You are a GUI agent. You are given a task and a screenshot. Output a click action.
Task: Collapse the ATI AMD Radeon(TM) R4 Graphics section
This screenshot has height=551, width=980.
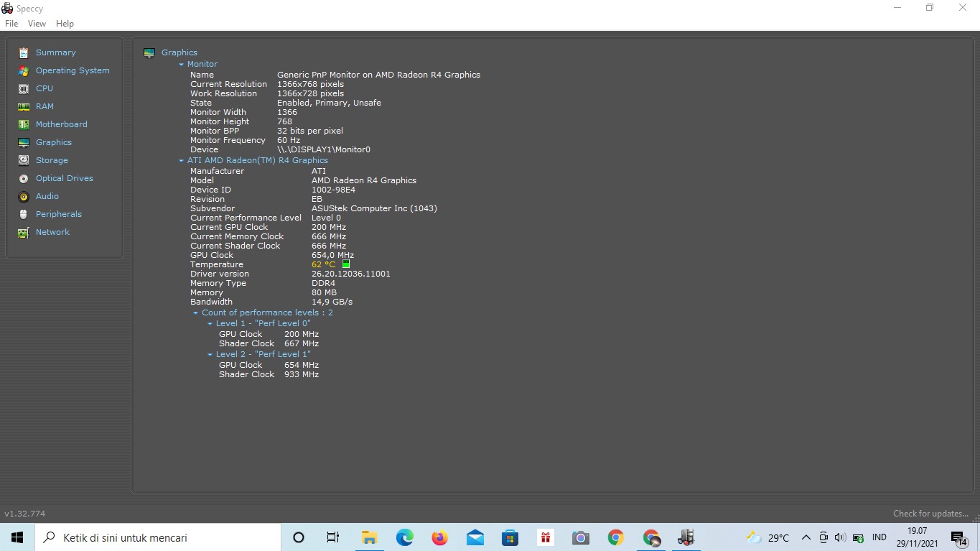tap(182, 160)
